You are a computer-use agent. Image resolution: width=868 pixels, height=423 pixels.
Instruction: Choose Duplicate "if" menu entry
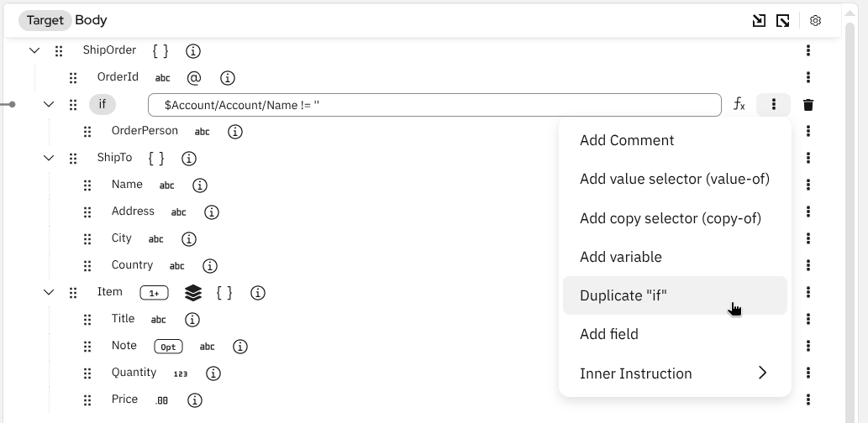(x=675, y=295)
